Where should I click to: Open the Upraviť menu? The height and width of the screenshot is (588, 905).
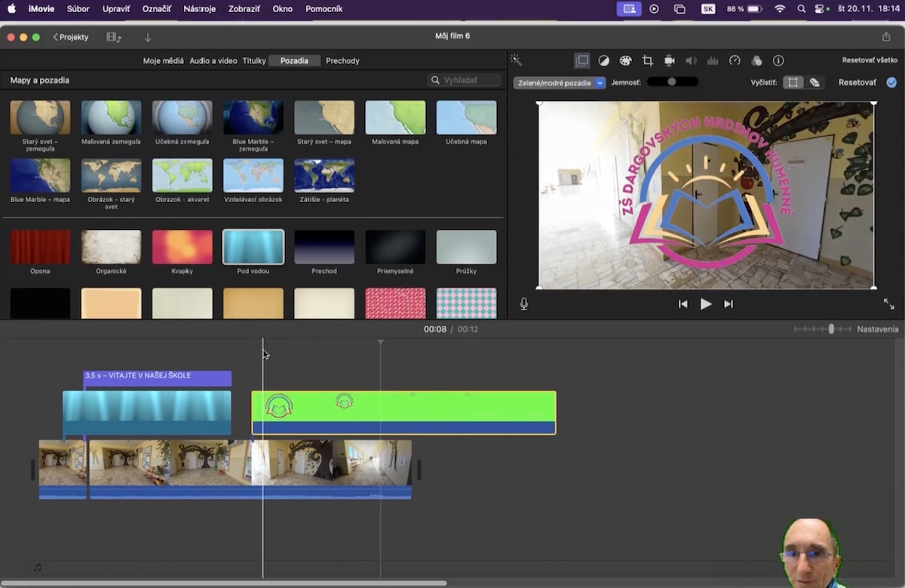[x=116, y=9]
